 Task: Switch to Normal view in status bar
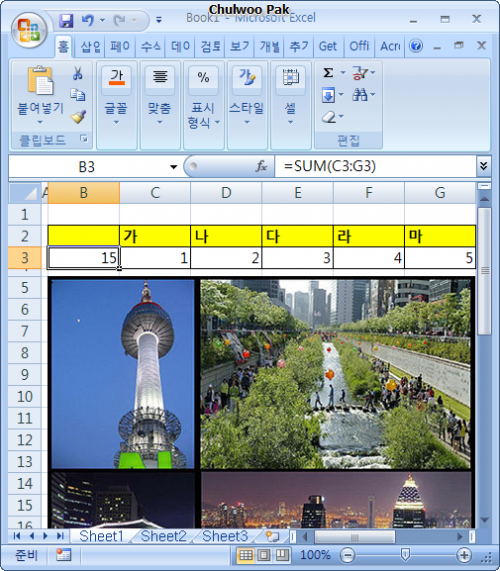tap(245, 555)
